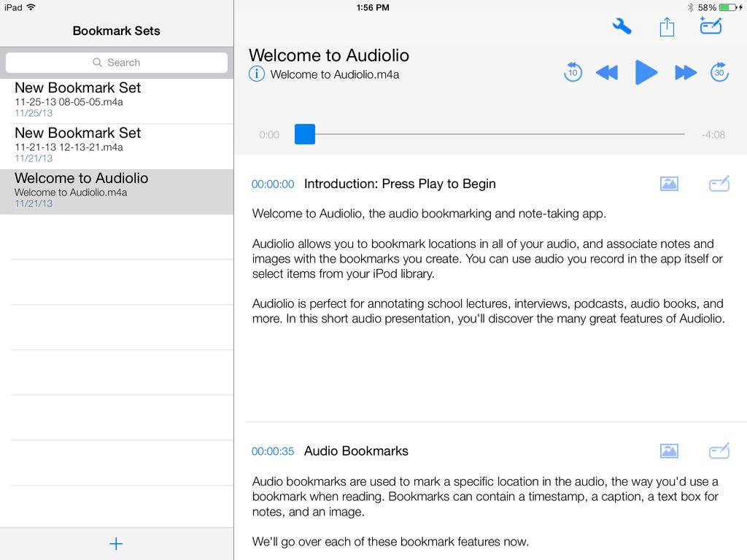Tap caption 'Introduction: Press Play to Begin'

(x=400, y=184)
